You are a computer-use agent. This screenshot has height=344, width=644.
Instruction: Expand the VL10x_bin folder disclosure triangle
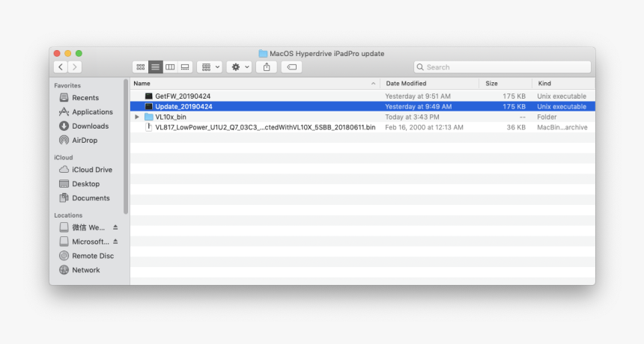coord(137,117)
